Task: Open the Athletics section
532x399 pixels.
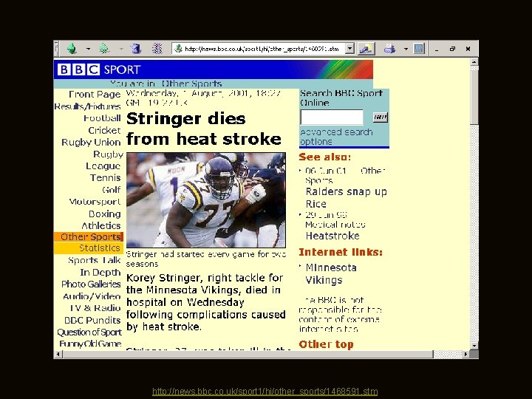Action: (x=101, y=225)
